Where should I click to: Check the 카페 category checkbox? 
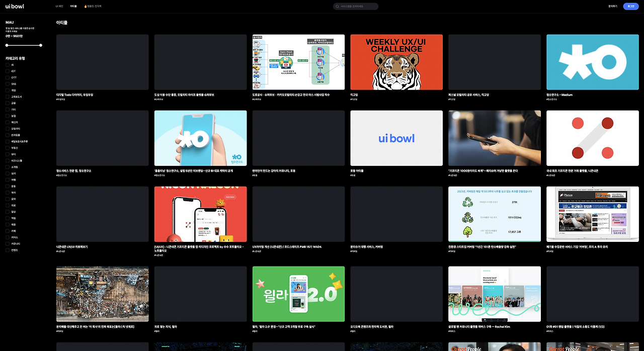coord(7,231)
